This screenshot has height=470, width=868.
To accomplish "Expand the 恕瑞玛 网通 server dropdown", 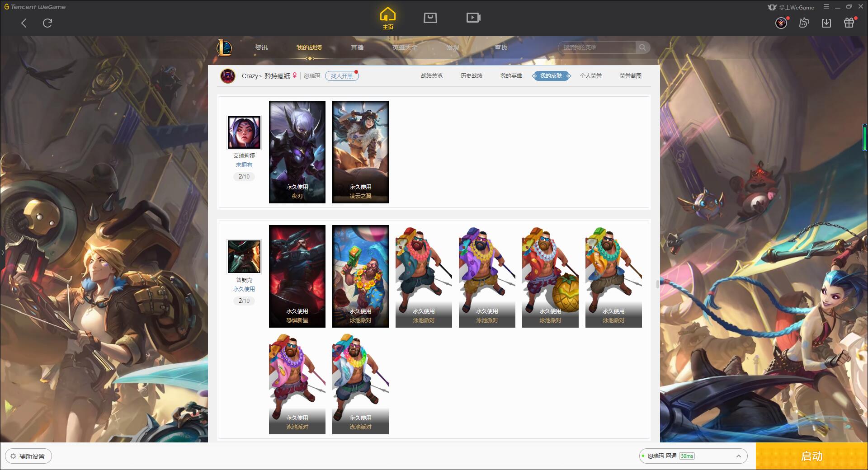I will click(693, 456).
